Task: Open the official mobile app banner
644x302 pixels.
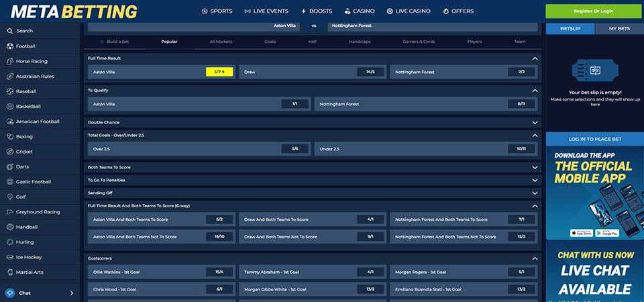Action: tap(595, 193)
